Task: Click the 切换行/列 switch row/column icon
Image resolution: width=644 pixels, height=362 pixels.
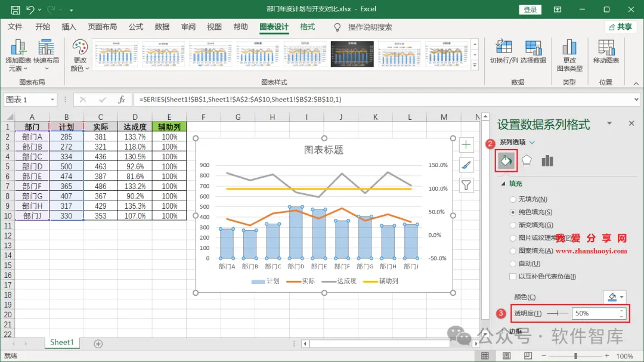Action: click(x=503, y=47)
